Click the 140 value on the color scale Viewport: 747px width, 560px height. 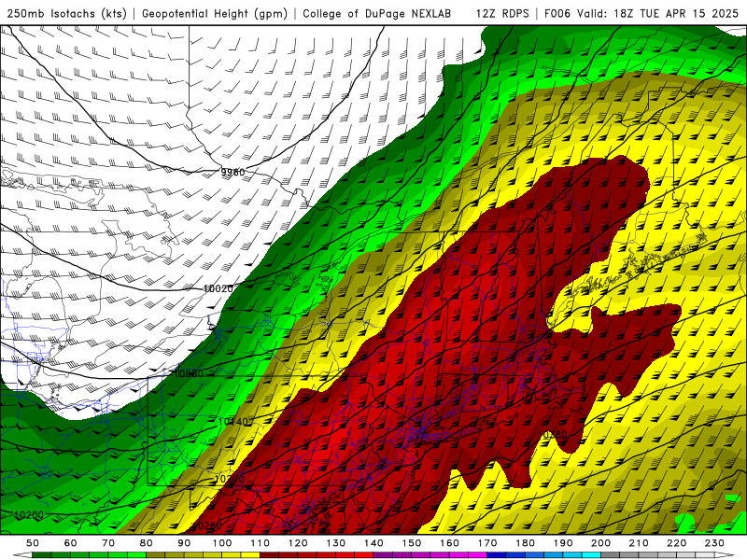[x=373, y=543]
